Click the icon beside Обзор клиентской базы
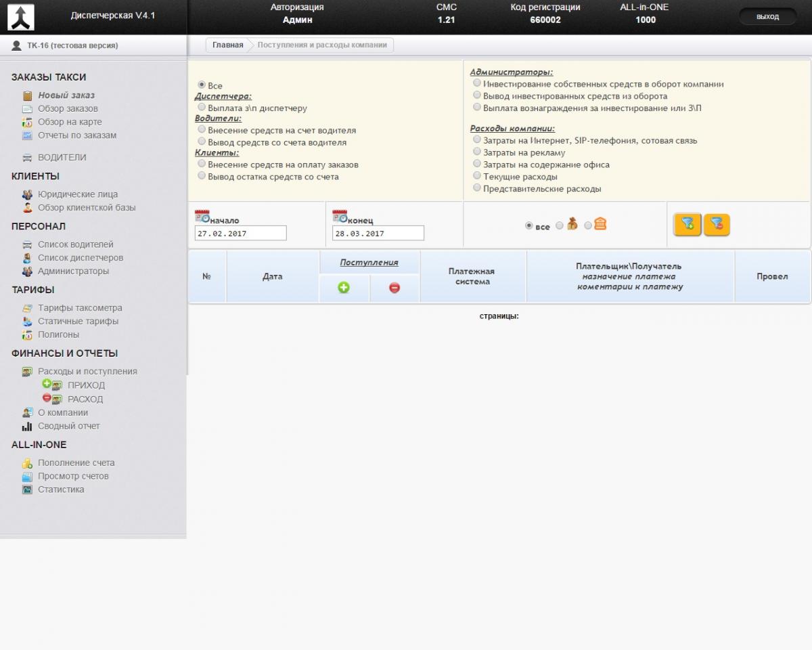812x650 pixels. (x=27, y=208)
